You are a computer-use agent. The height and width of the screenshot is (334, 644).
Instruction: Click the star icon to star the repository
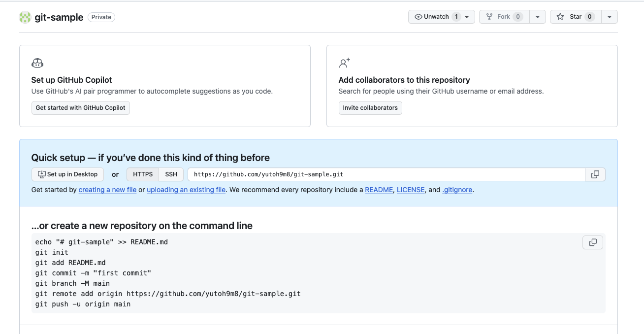(x=560, y=16)
